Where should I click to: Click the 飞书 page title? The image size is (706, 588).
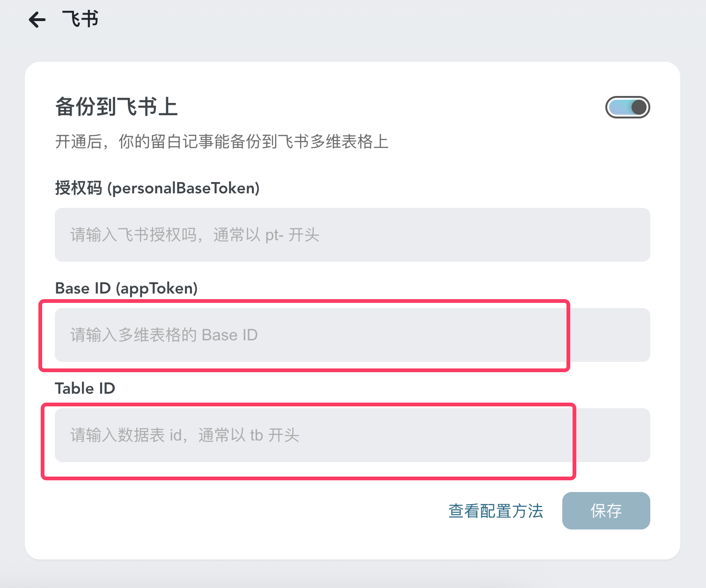click(x=81, y=20)
